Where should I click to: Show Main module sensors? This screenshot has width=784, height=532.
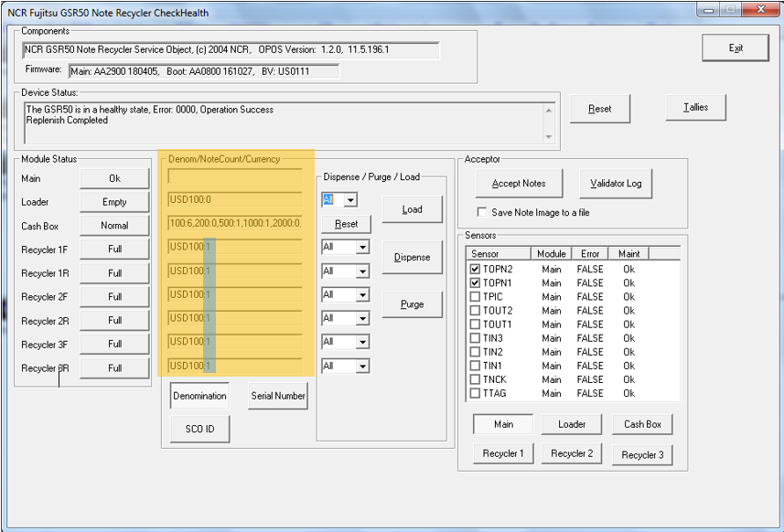click(x=503, y=424)
